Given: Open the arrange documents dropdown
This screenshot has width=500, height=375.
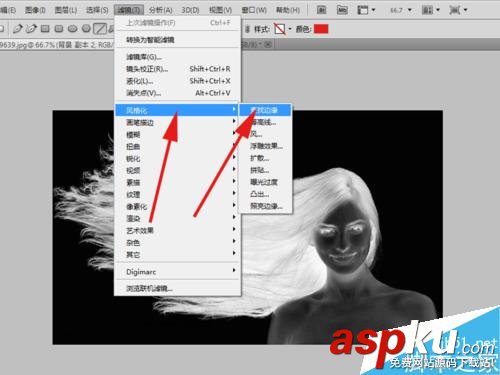Looking at the screenshot, I should (431, 10).
